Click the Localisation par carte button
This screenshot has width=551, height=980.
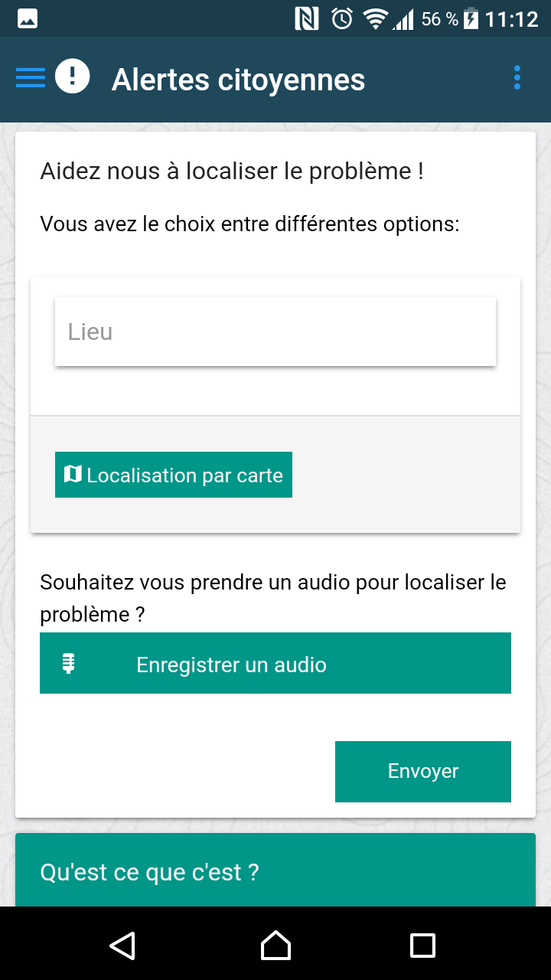(174, 475)
